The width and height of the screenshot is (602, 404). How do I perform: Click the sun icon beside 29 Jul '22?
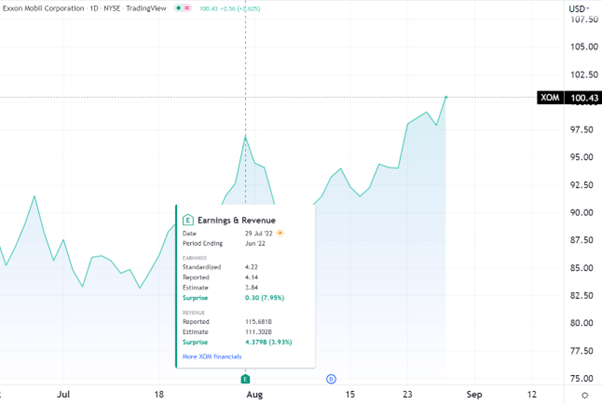point(280,233)
